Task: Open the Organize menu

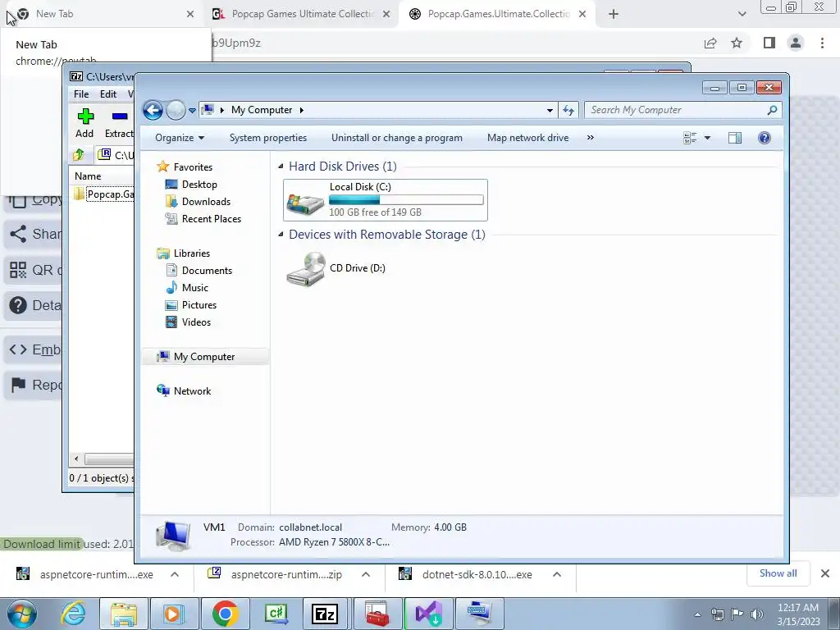Action: 180,138
